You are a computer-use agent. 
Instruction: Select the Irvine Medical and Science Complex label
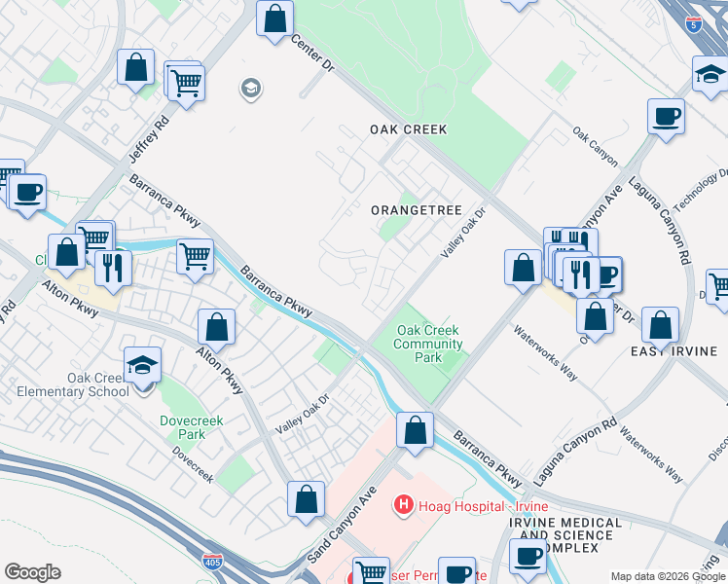click(x=565, y=535)
